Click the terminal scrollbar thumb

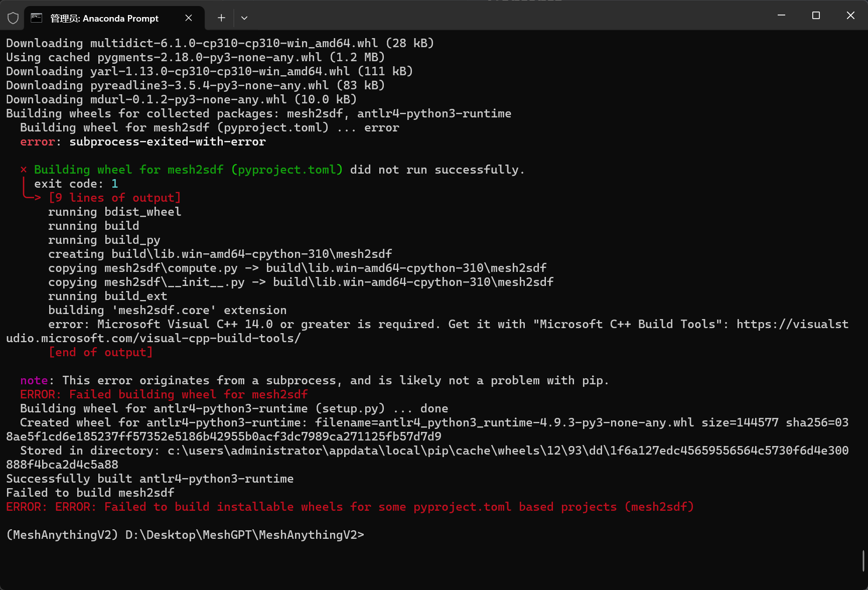click(x=863, y=560)
